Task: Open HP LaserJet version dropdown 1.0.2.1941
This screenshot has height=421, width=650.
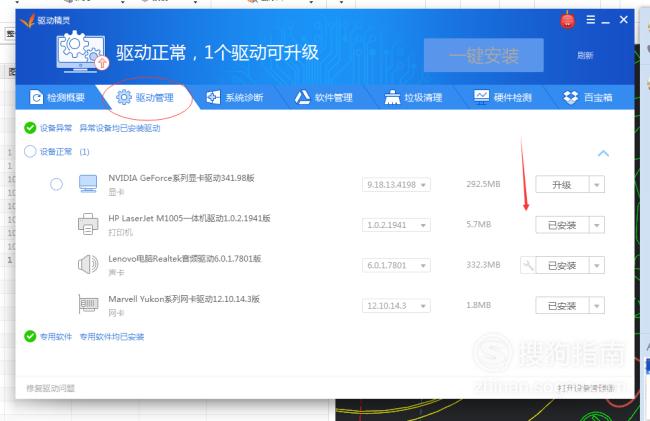Action: [x=396, y=225]
